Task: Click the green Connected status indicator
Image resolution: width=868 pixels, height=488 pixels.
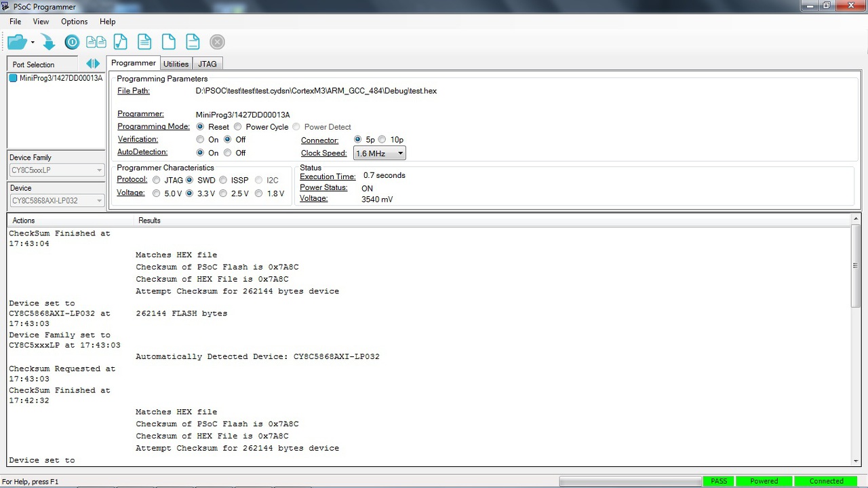Action: click(x=827, y=481)
